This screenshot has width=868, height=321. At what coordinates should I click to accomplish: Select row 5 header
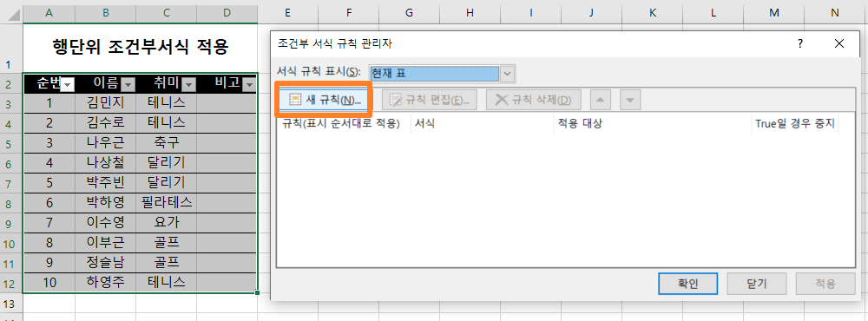tap(11, 144)
